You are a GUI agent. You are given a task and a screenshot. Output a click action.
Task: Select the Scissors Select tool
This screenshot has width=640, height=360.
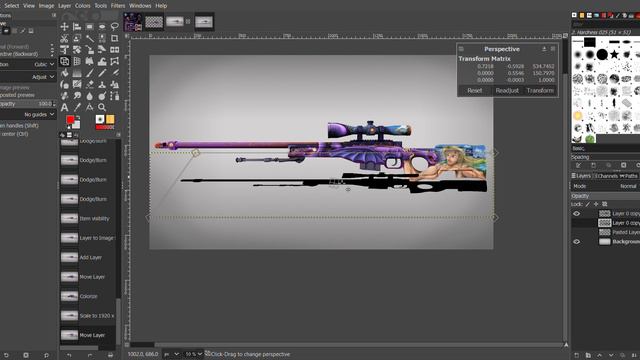(64, 38)
